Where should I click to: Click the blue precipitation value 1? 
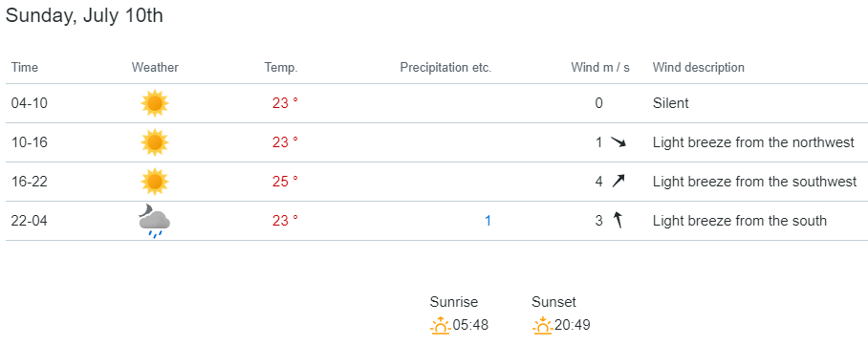coord(488,221)
